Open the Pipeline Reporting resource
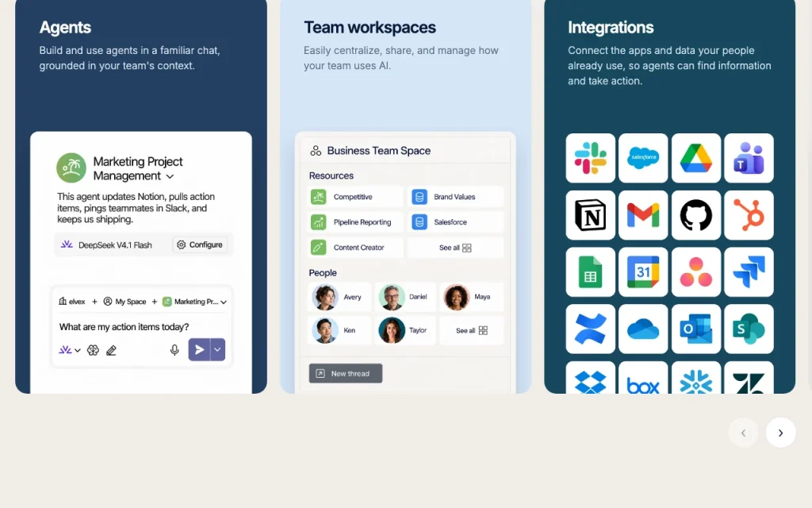The width and height of the screenshot is (812, 508). 355,222
